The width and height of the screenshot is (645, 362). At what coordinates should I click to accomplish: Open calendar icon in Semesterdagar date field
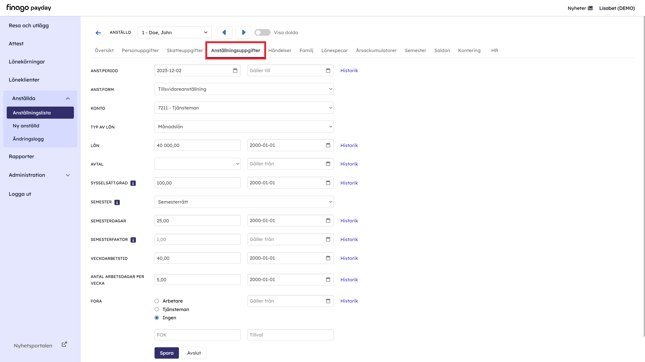[x=328, y=220]
